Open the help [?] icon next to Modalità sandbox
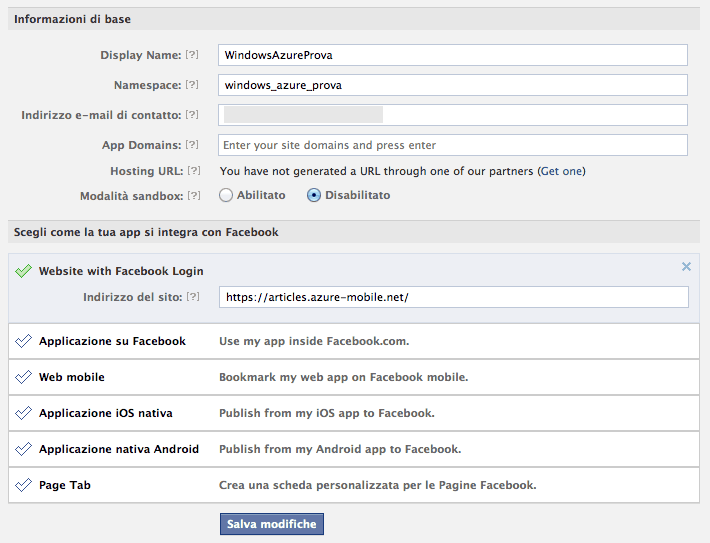Screen dimensions: 710x543 tap(194, 196)
